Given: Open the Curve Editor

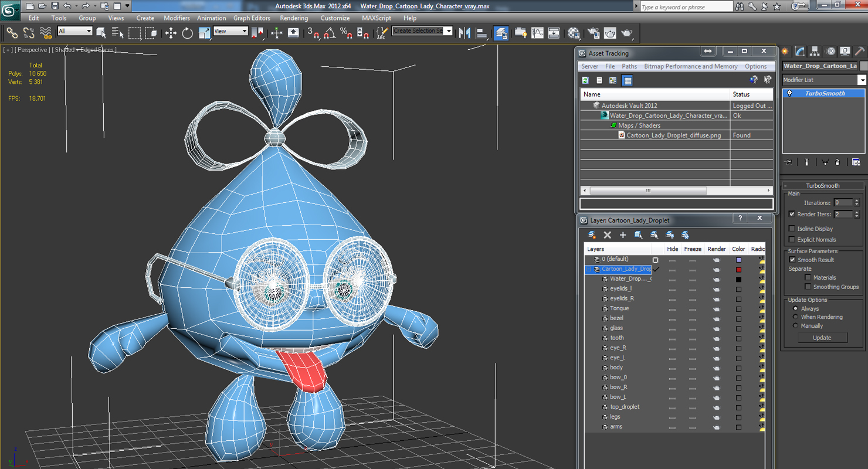Looking at the screenshot, I should pos(537,33).
